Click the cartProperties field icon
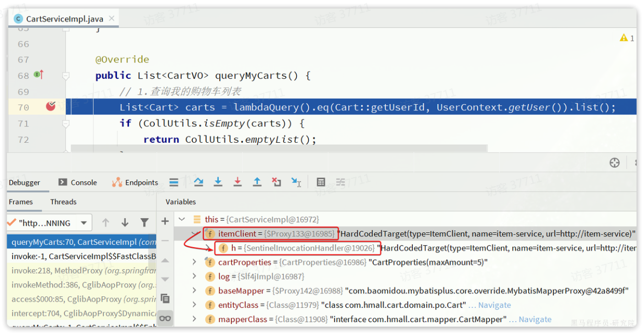644x334 pixels. 210,262
